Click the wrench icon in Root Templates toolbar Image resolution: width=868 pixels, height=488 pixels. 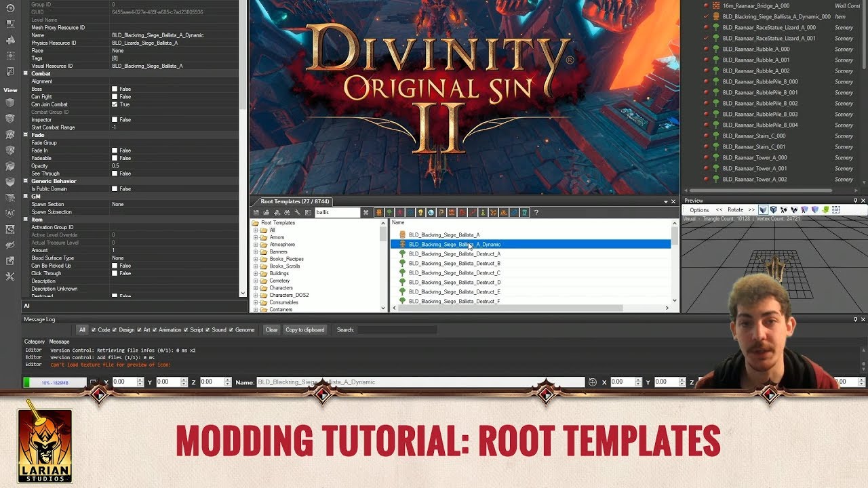(298, 213)
